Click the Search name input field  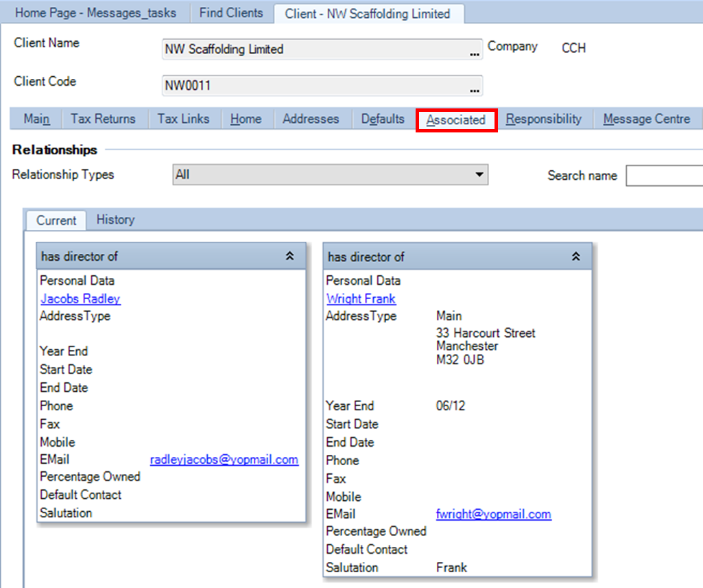[x=665, y=176]
